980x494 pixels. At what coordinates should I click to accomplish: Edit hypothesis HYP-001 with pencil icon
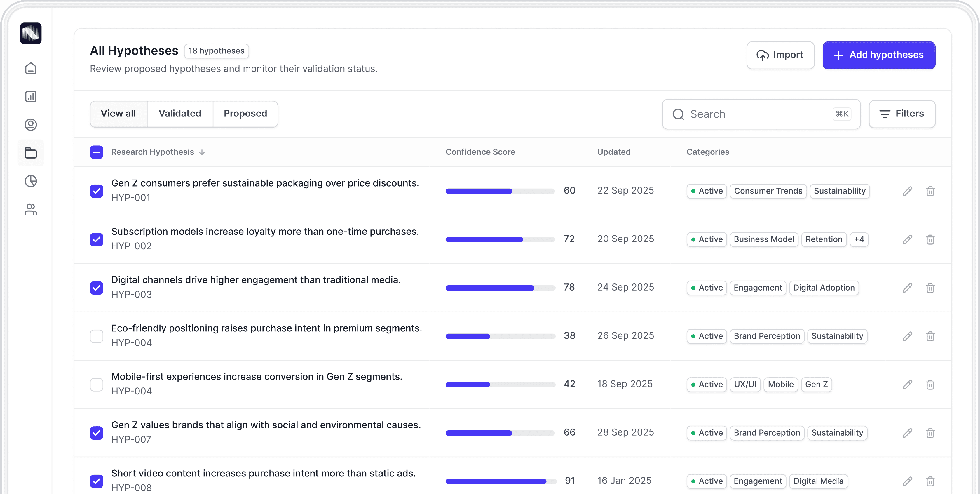[x=907, y=191]
